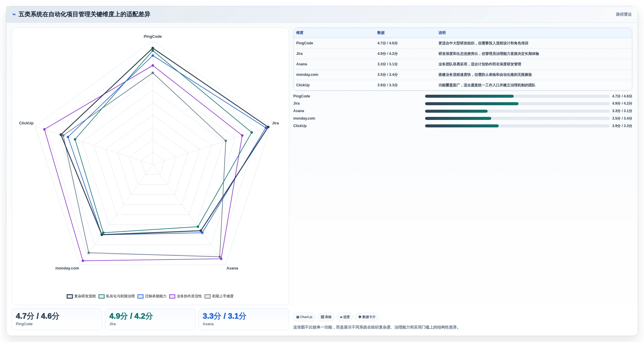Screen dimensions: 644x342
Task: Click the monday.com axis label on radar
Action: (x=67, y=268)
